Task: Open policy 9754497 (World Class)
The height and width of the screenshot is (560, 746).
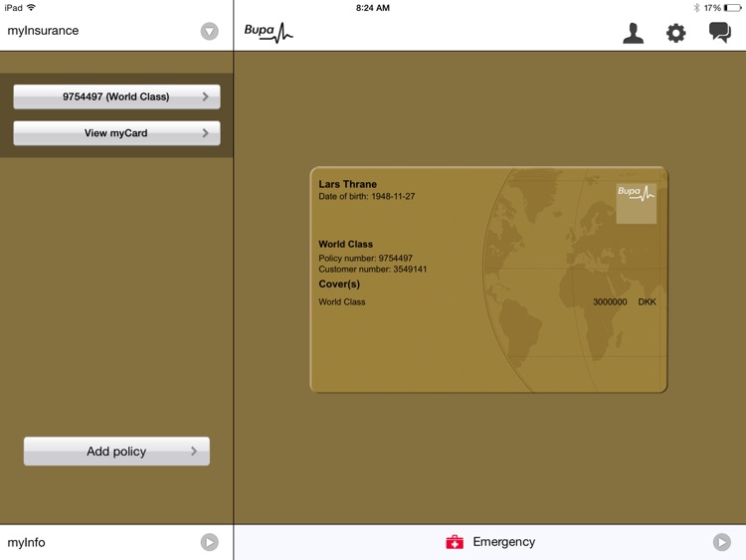Action: [116, 96]
